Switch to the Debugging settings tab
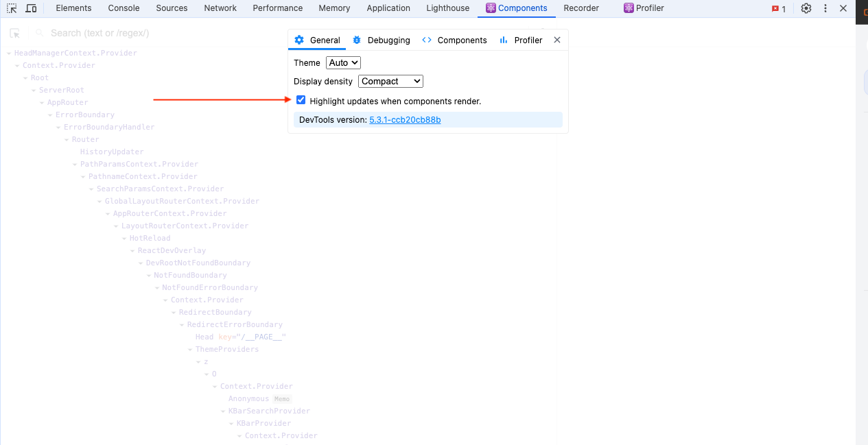Image resolution: width=868 pixels, height=445 pixels. (381, 40)
